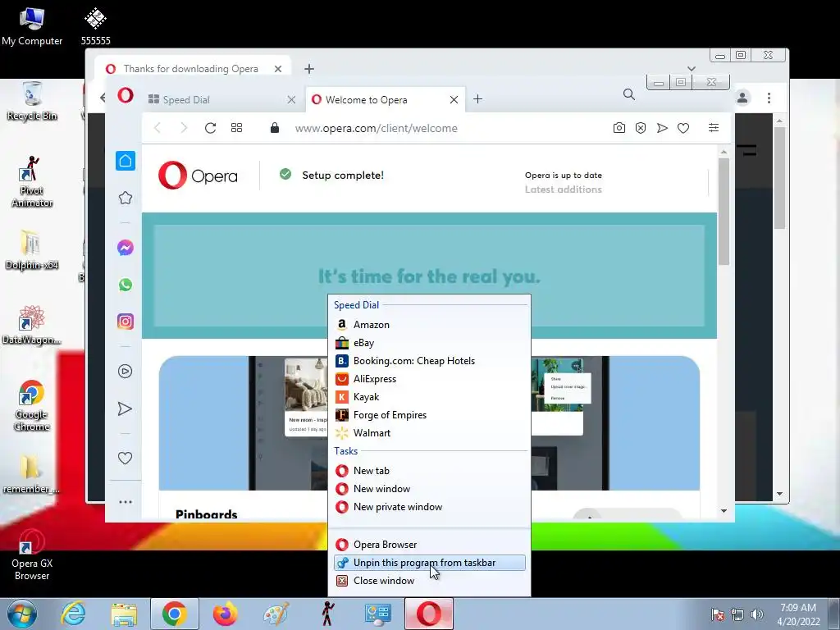Click the Windows Start button

point(22,614)
